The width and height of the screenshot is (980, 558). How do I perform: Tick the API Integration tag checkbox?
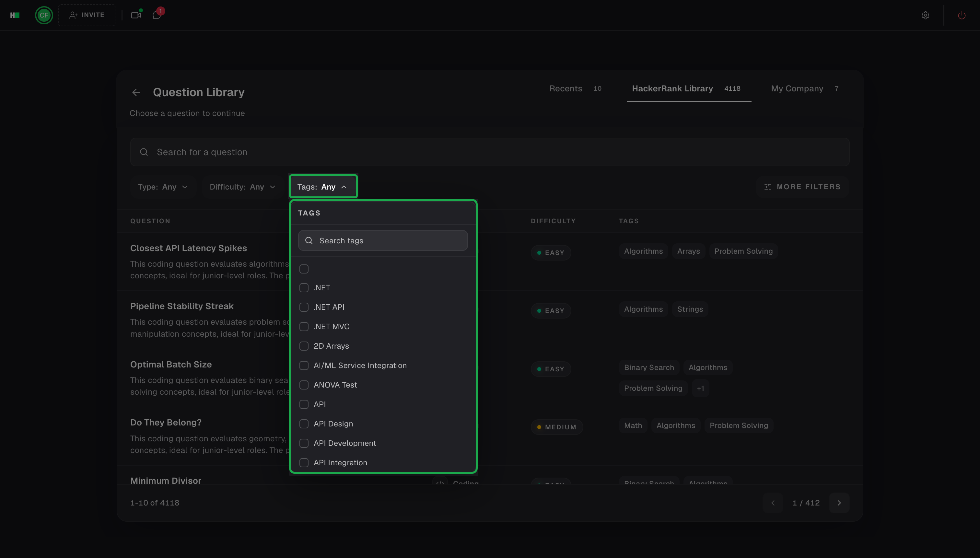pyautogui.click(x=304, y=463)
